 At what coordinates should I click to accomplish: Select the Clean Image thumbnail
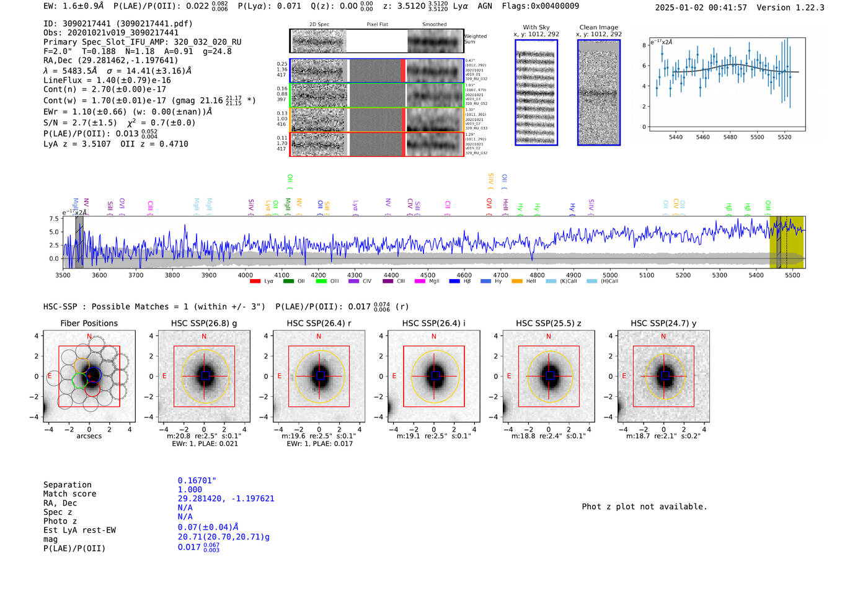pyautogui.click(x=599, y=92)
